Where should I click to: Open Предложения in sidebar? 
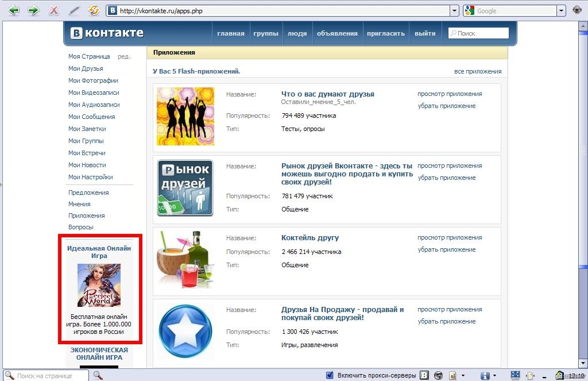pos(88,193)
